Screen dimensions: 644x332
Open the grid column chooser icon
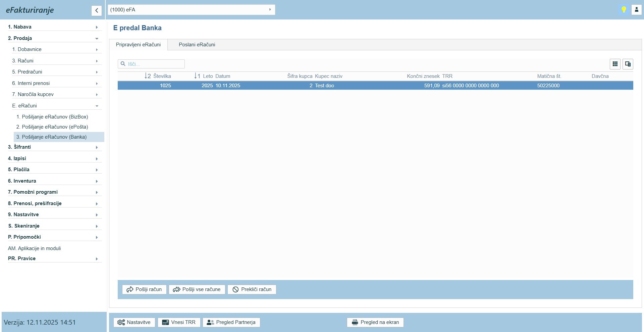(x=615, y=64)
